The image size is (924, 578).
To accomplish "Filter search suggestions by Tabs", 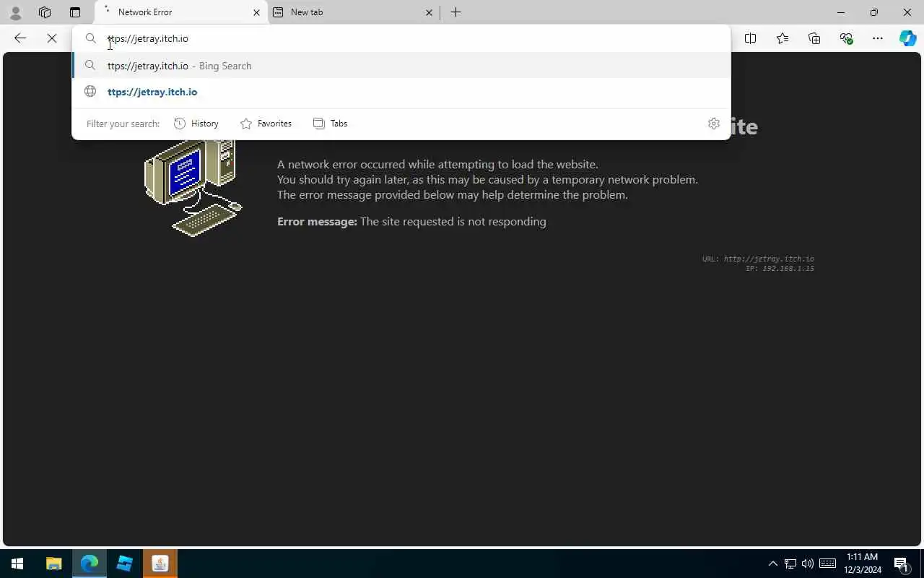I will tap(330, 124).
